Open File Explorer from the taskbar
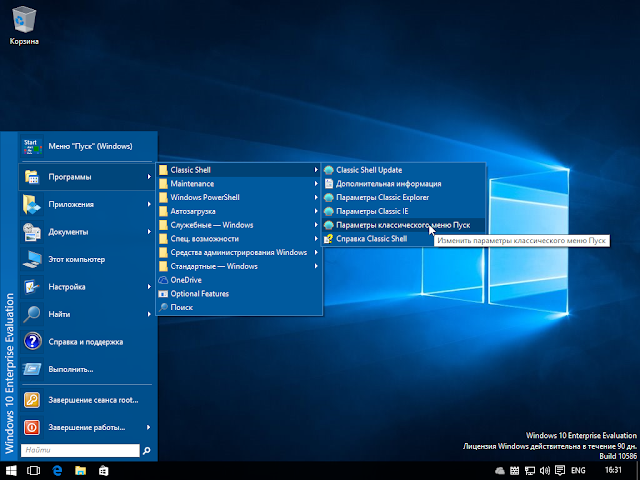Viewport: 640px width, 480px height. click(x=80, y=471)
